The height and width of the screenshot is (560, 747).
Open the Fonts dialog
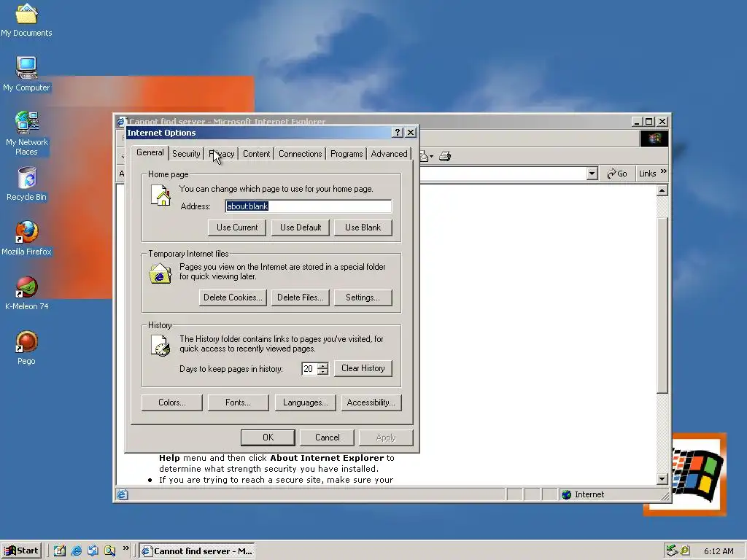click(239, 402)
